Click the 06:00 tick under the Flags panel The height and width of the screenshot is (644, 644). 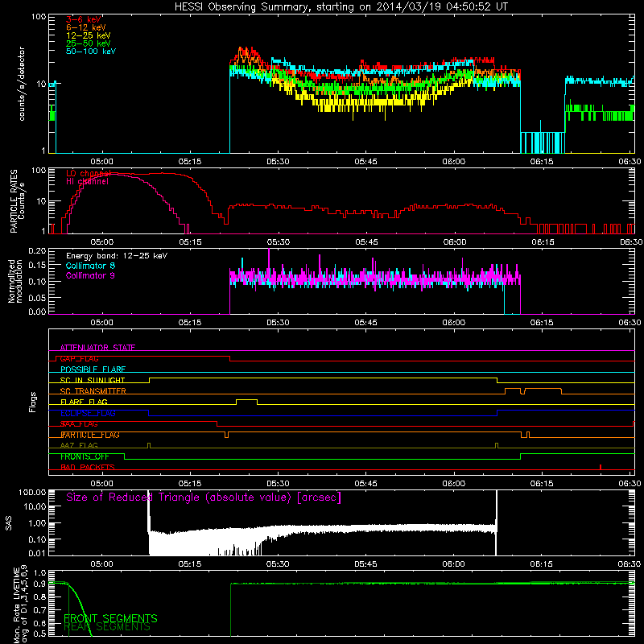point(453,484)
